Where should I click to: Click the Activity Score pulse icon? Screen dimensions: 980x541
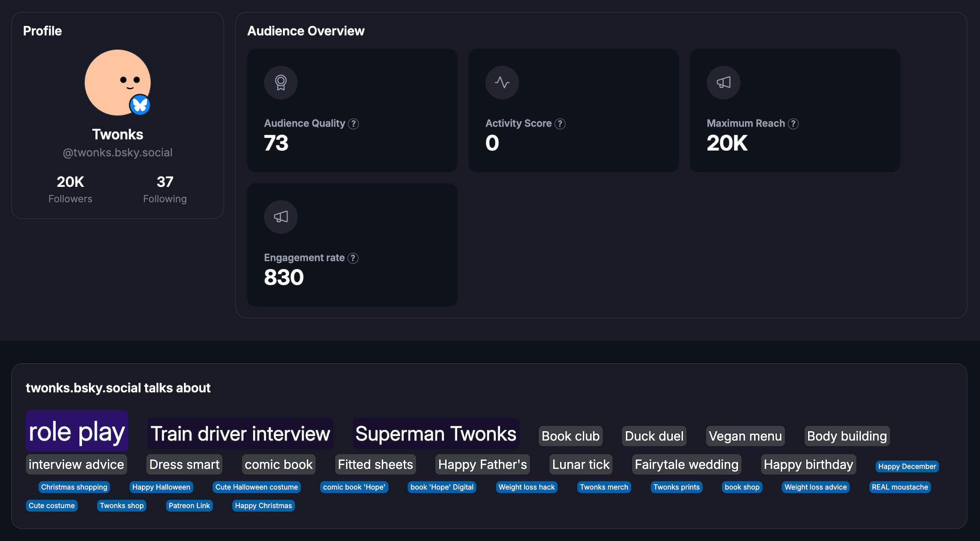[x=502, y=83]
